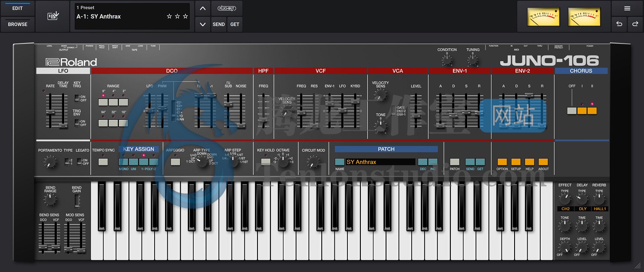Click the ARP TYPE rotary knob
Screen dimensions: 644x272
201,162
